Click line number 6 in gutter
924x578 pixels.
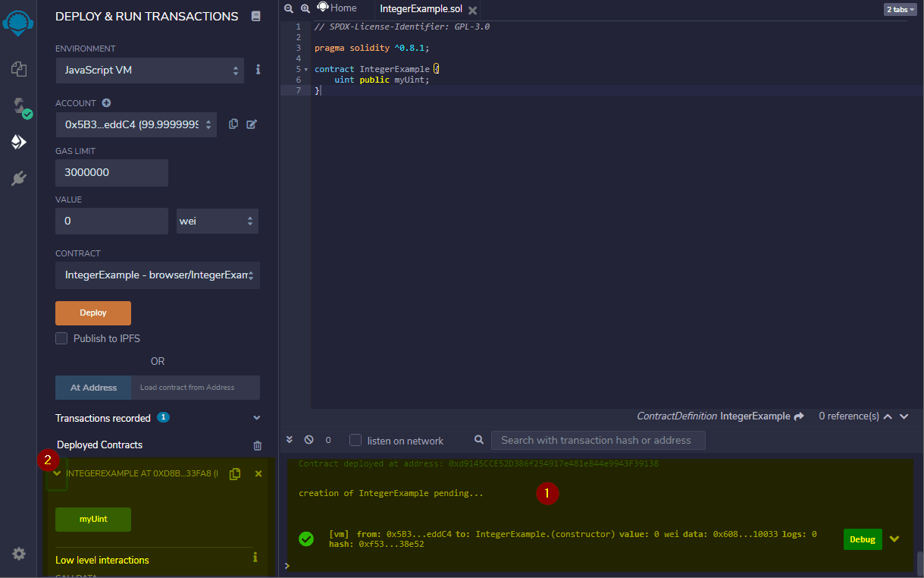point(299,80)
